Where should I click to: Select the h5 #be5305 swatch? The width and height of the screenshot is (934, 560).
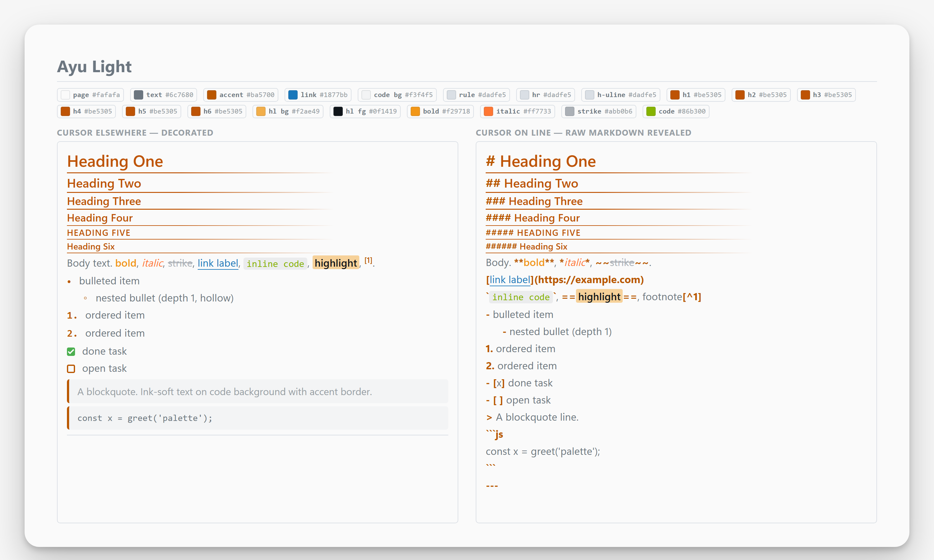(151, 111)
